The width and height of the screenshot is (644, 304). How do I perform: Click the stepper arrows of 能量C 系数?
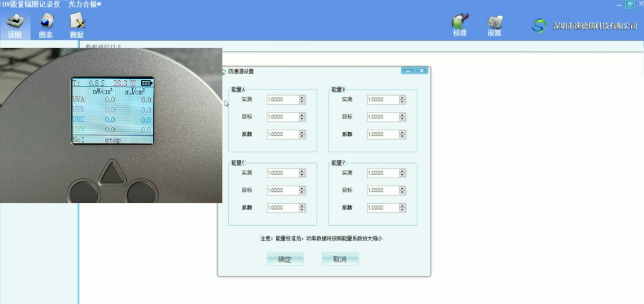[x=302, y=208]
